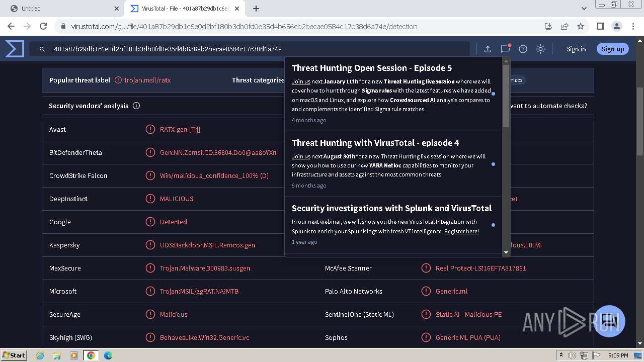Screen dimensions: 644x362
Task: Click the alert icon in CrowdStrike Falcon row
Action: click(x=150, y=175)
